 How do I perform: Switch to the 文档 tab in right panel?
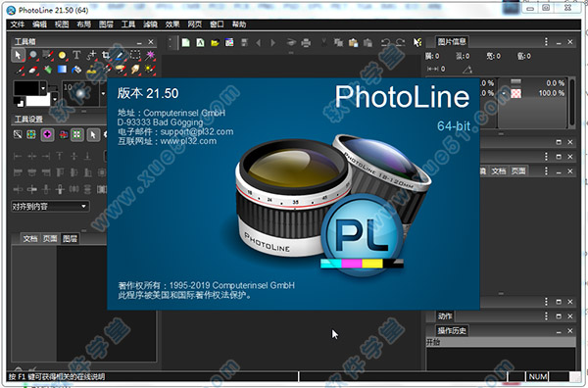point(499,170)
